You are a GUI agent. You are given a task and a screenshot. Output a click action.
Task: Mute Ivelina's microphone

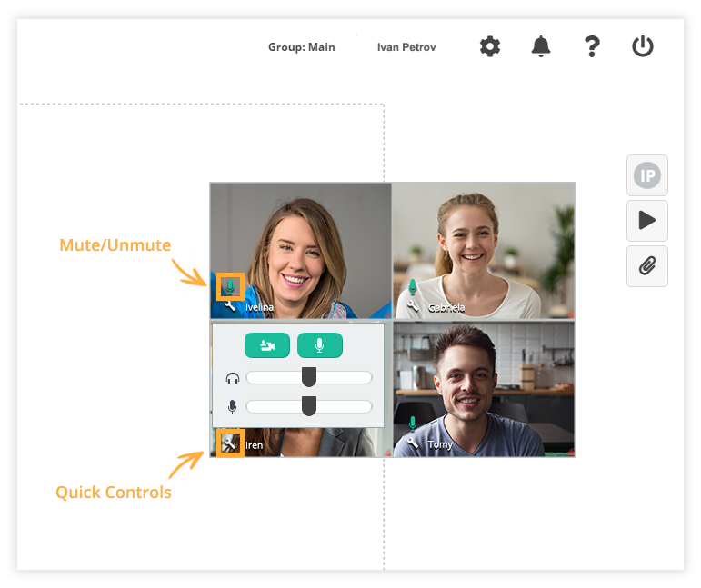(230, 286)
